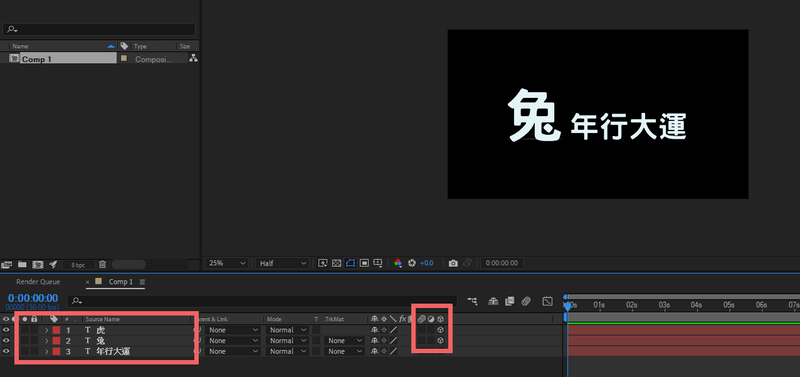
Task: Toggle the shy switch on 虎 layer
Action: (374, 330)
